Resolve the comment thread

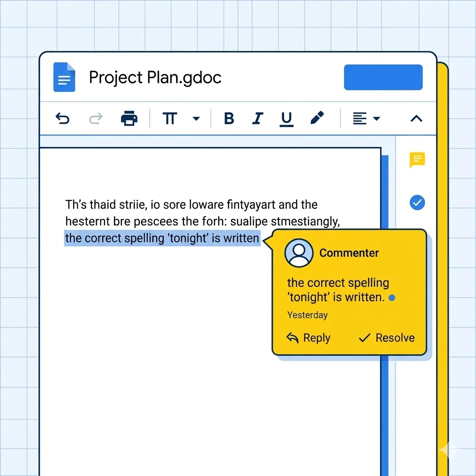coord(387,338)
